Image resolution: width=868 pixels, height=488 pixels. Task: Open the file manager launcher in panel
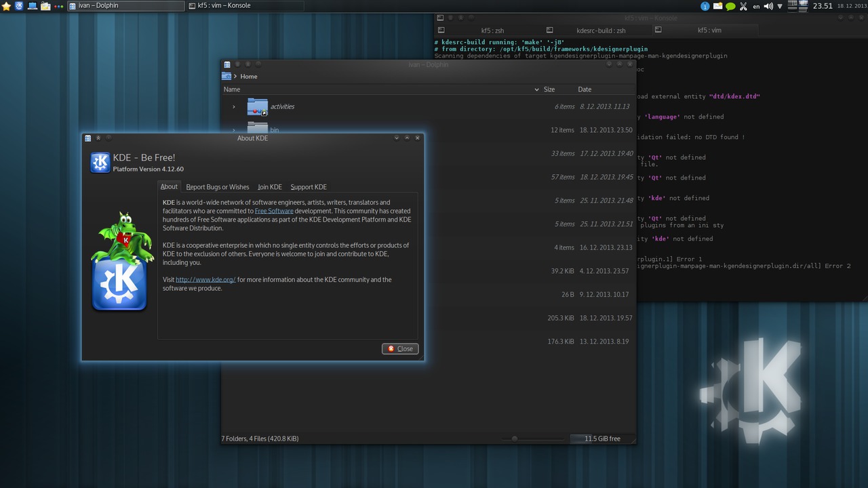pos(45,6)
